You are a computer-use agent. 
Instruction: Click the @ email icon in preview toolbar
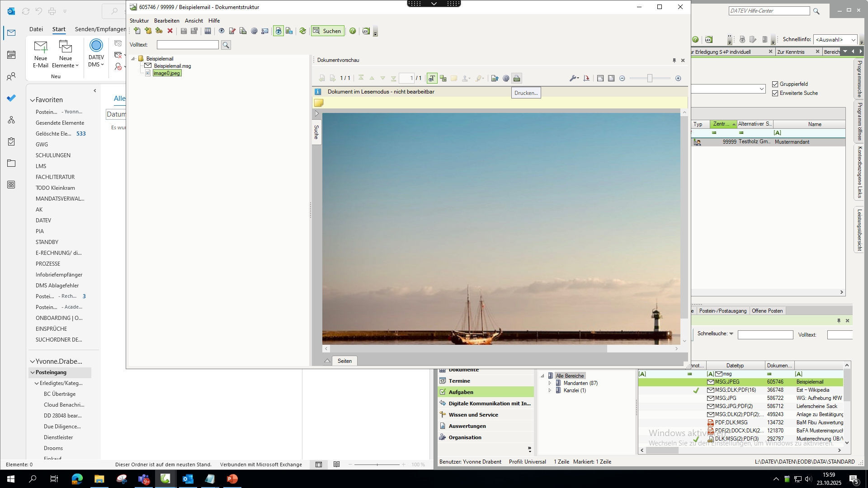506,78
